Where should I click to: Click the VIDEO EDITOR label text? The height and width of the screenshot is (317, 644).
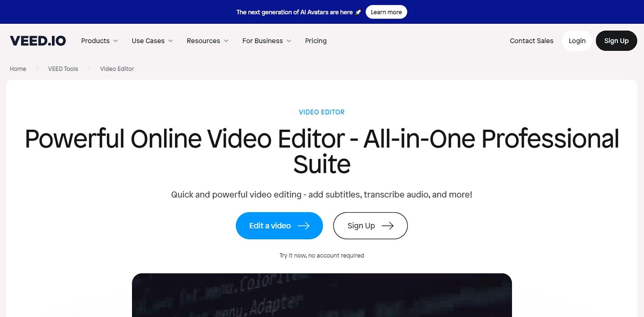tap(322, 112)
